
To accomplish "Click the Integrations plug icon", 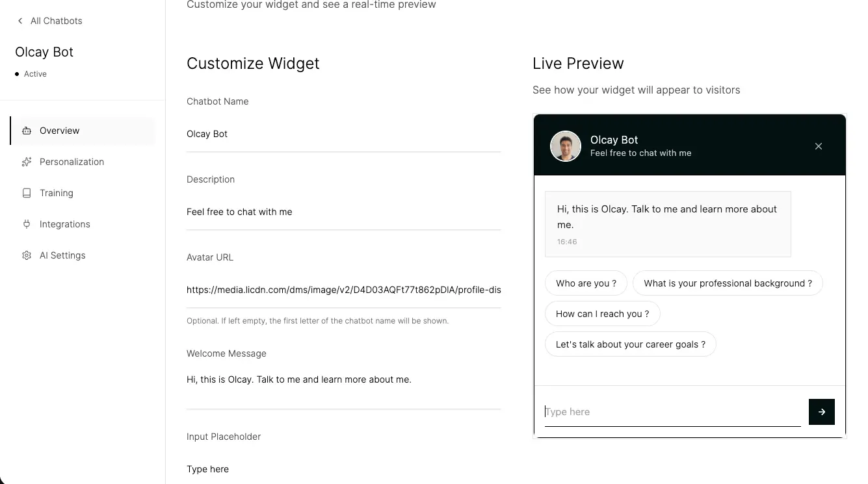I will coord(27,224).
